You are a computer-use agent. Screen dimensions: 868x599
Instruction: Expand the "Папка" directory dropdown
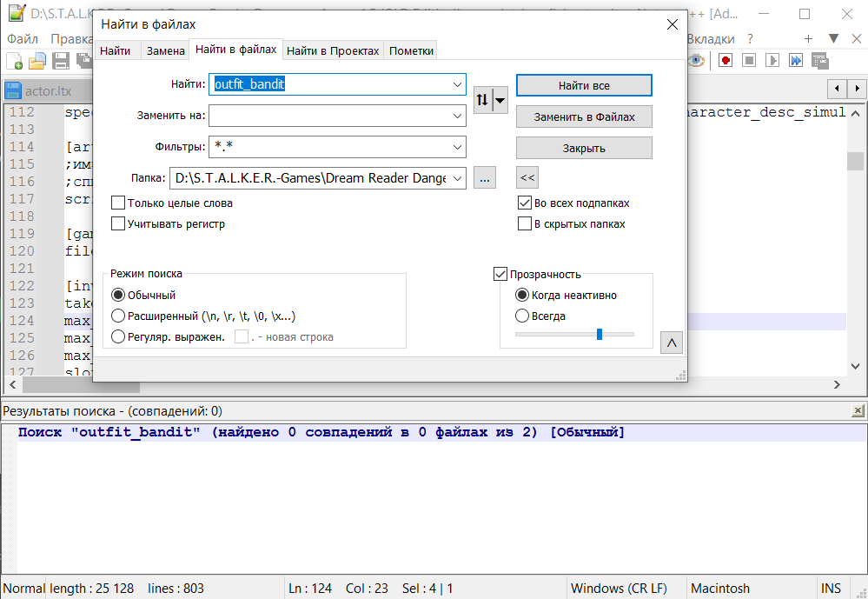457,178
